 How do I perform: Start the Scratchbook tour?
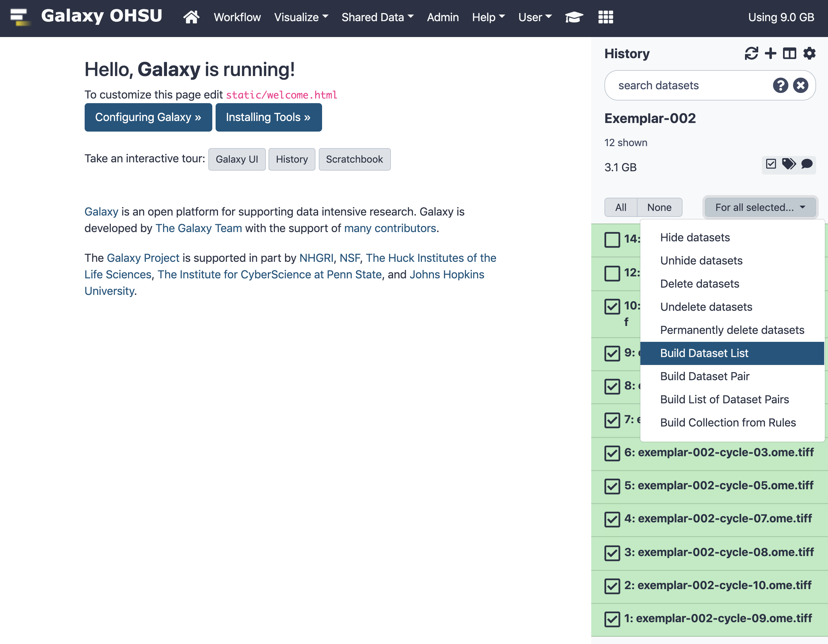click(x=354, y=159)
